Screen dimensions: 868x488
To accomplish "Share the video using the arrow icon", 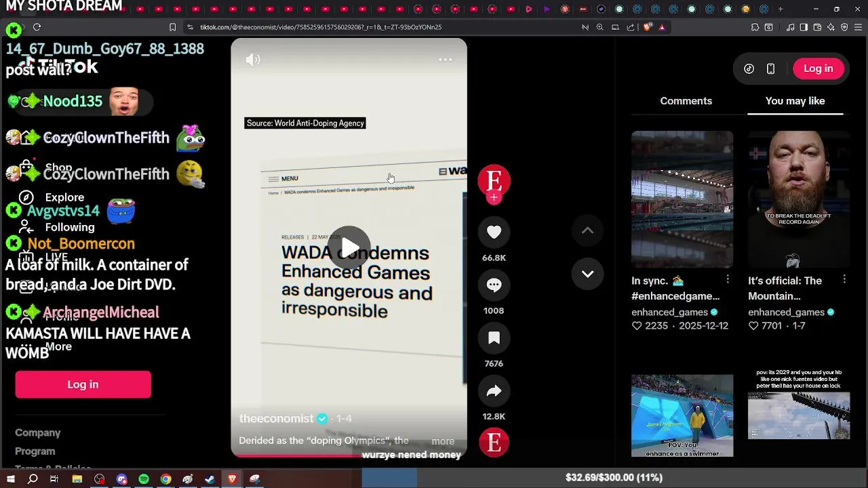I will [494, 391].
